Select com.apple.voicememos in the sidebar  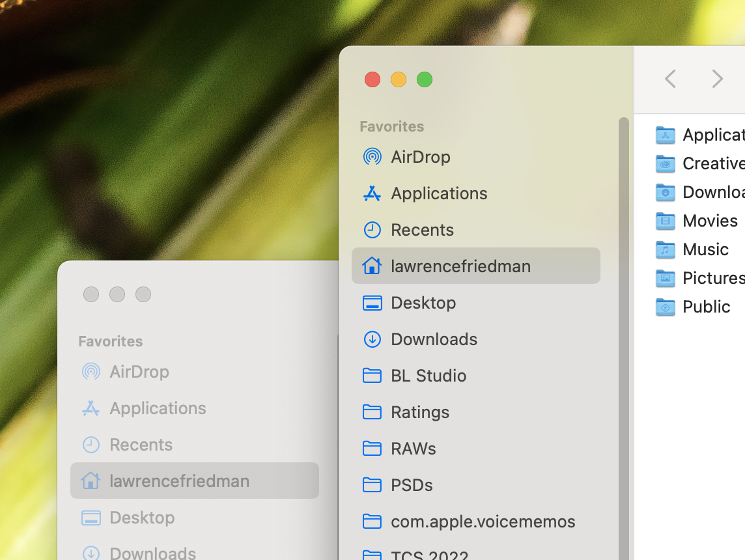(483, 522)
